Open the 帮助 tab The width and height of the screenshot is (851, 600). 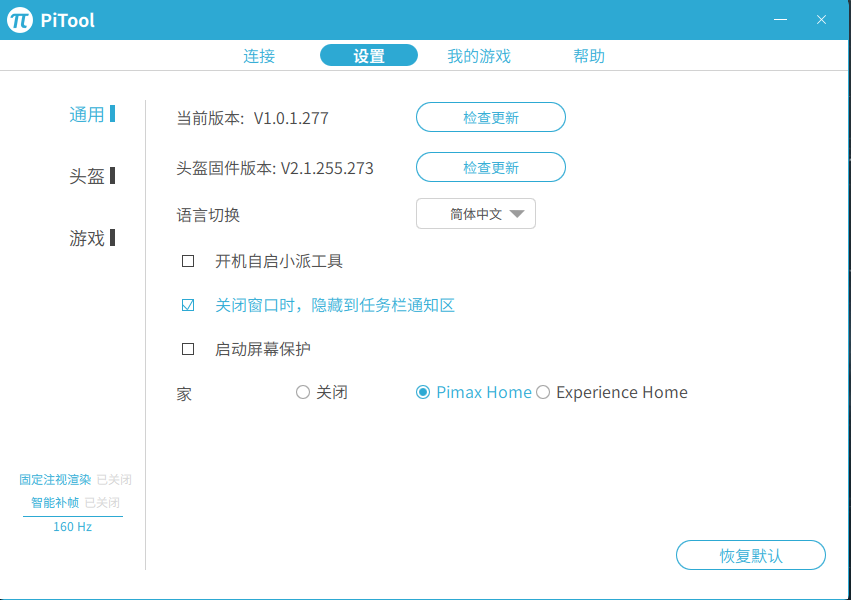pos(589,56)
